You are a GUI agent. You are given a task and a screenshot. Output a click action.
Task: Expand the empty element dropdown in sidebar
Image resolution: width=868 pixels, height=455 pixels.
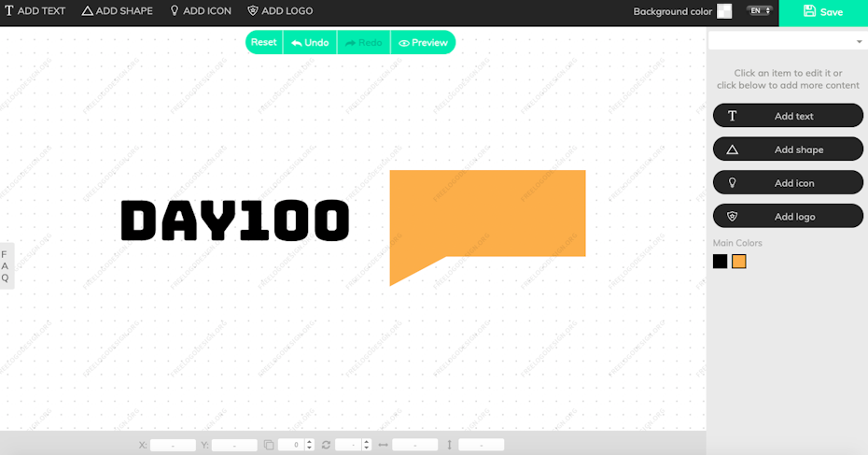tap(787, 42)
